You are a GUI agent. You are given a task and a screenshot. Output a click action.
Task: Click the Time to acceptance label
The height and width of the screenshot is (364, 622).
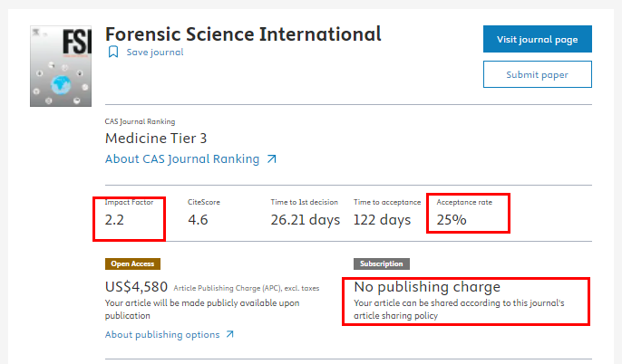click(x=387, y=202)
